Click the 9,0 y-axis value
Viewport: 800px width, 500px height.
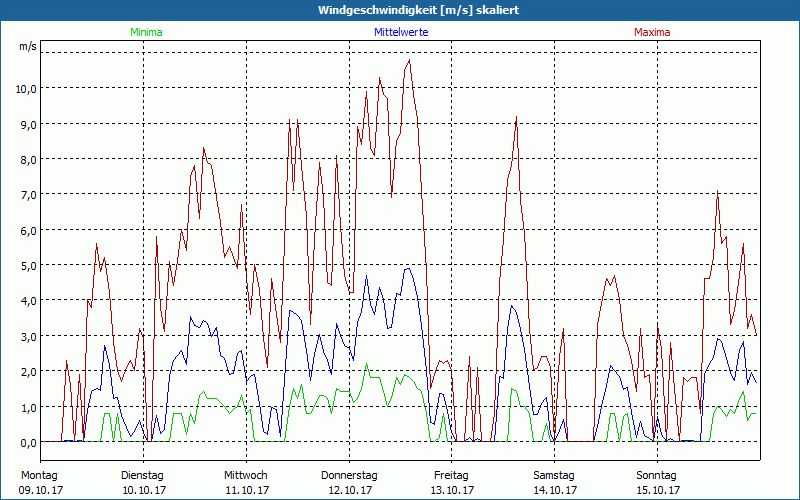[x=29, y=124]
